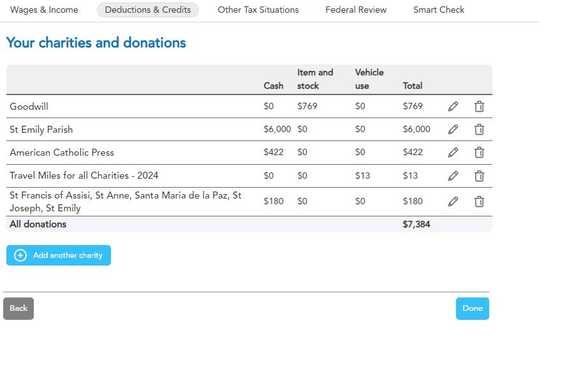588x376 pixels.
Task: Delete the St Francis of Assisi donation
Action: pos(479,201)
